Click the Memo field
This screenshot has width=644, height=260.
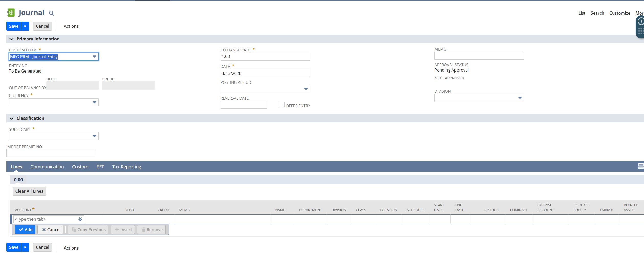coord(479,56)
